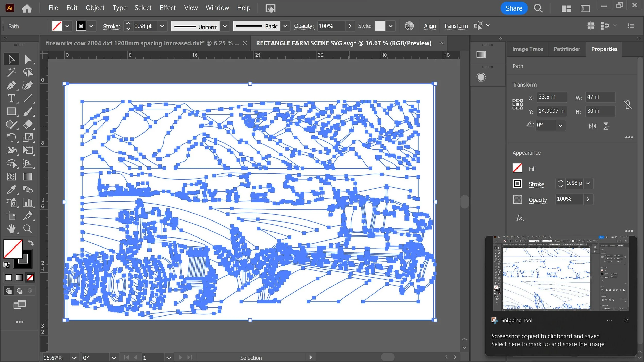Click the Fill color swatch in Appearance

point(517,168)
